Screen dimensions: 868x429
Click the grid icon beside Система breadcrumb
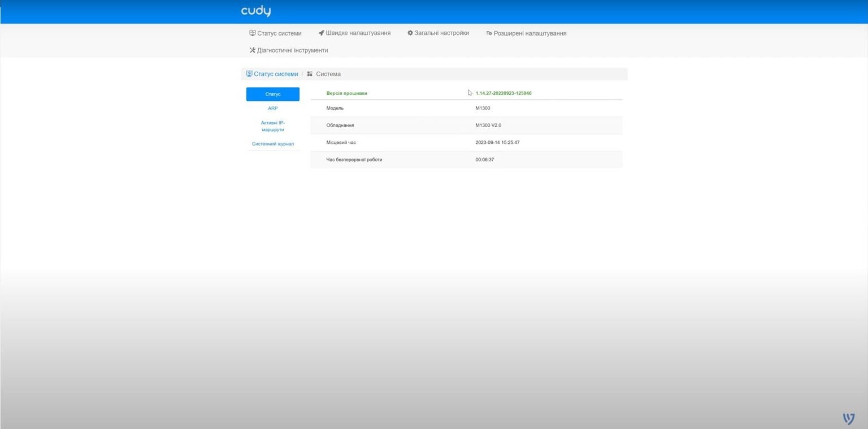(310, 74)
